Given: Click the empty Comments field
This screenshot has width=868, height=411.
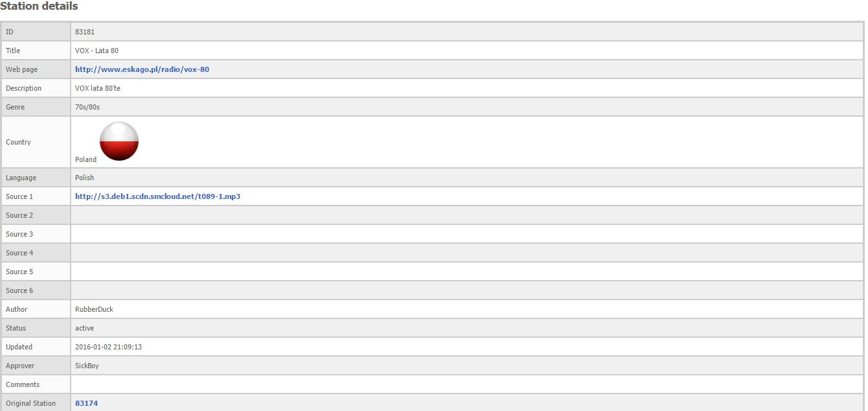Looking at the screenshot, I should click(466, 384).
